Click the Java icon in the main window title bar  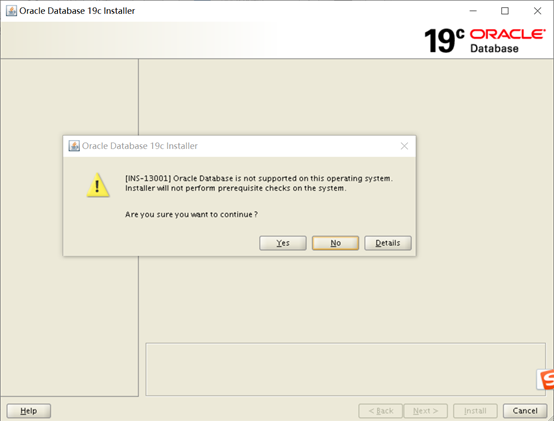(x=11, y=11)
